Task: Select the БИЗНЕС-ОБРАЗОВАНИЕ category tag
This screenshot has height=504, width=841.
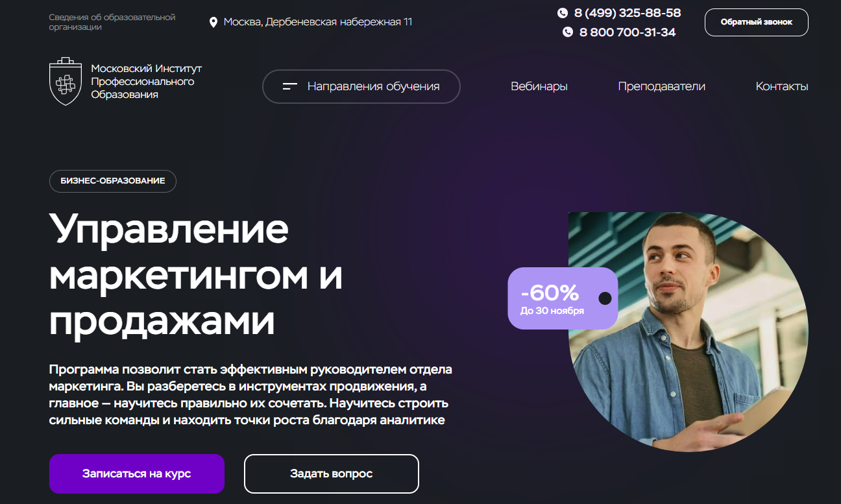Action: coord(113,181)
